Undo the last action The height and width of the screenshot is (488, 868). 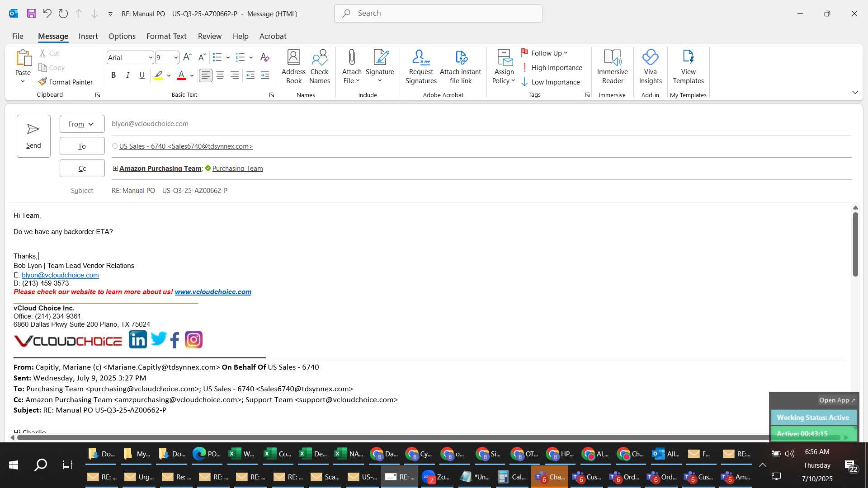click(x=47, y=14)
